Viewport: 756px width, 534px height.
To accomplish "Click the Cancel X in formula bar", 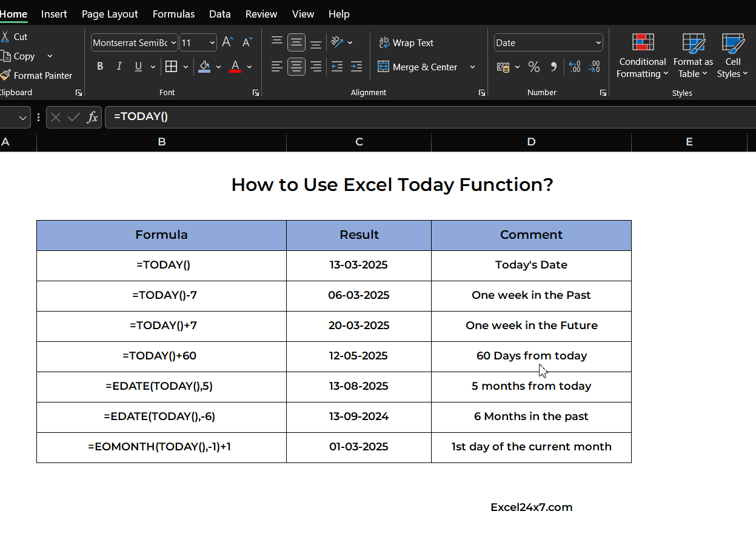I will pos(56,117).
